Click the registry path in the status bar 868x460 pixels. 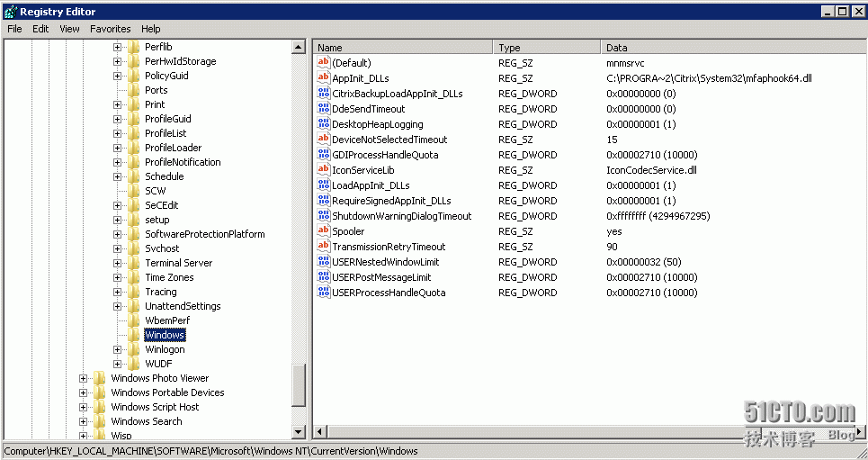coord(210,451)
